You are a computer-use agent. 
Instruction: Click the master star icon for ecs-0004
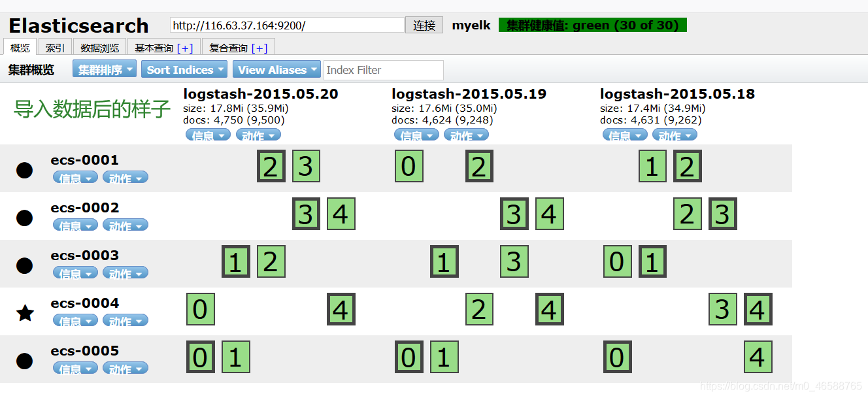[25, 313]
